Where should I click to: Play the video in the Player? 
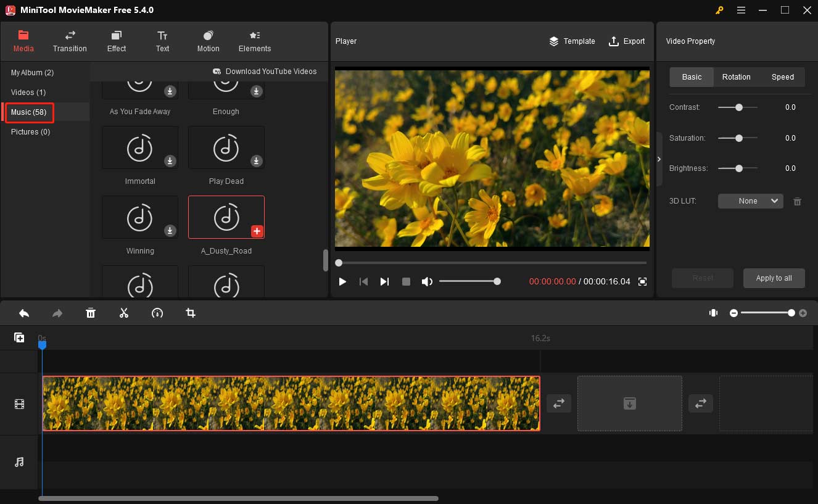pyautogui.click(x=342, y=281)
